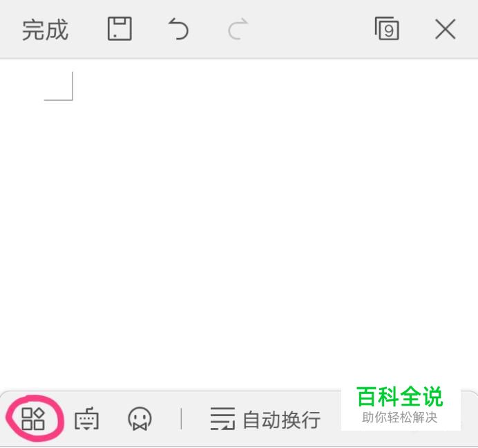Open the tools grid panel circled in pink

[x=33, y=419]
